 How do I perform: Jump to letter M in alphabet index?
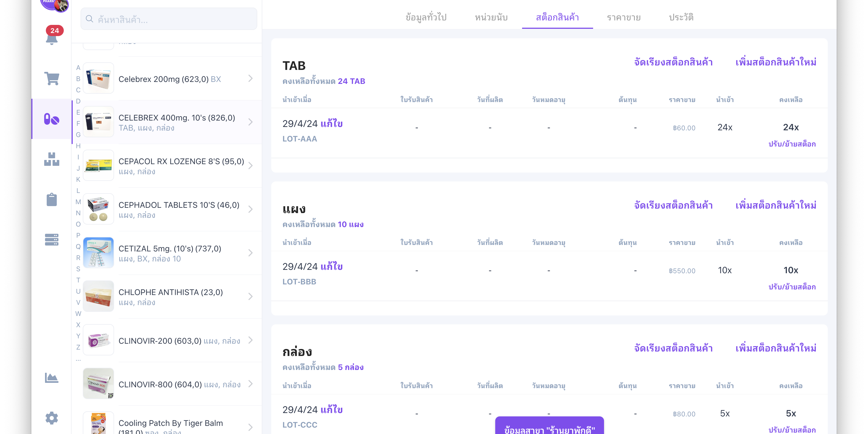[x=78, y=202]
